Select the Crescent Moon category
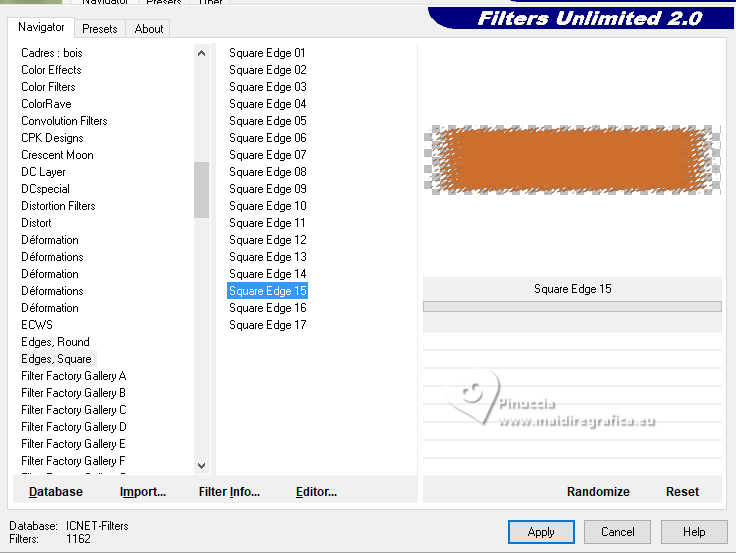Viewport: 736px width, 553px height. (57, 155)
